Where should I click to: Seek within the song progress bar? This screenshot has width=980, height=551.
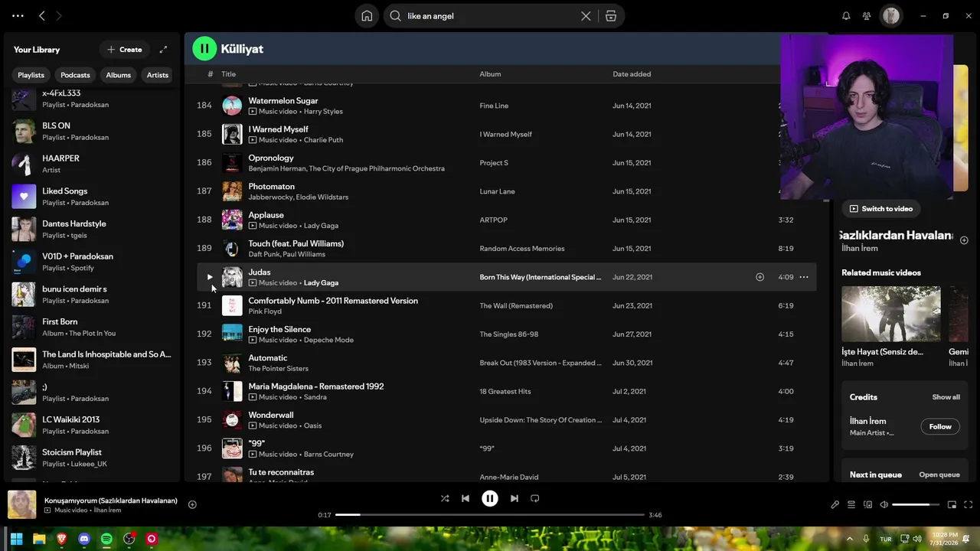(x=490, y=515)
